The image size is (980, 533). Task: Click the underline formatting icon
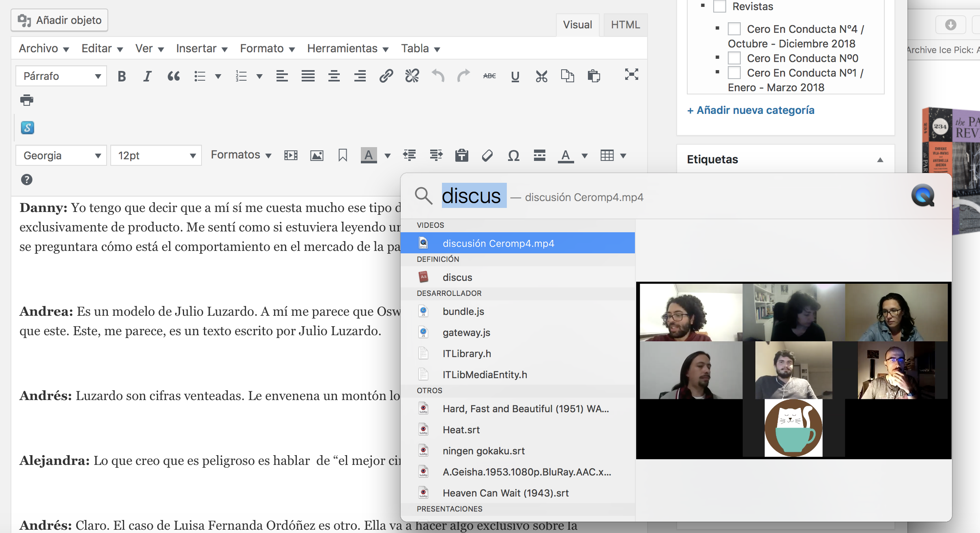click(x=515, y=77)
